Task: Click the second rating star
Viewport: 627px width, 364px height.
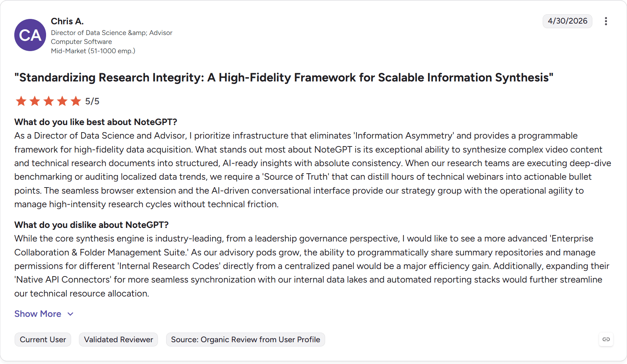Action: [35, 101]
